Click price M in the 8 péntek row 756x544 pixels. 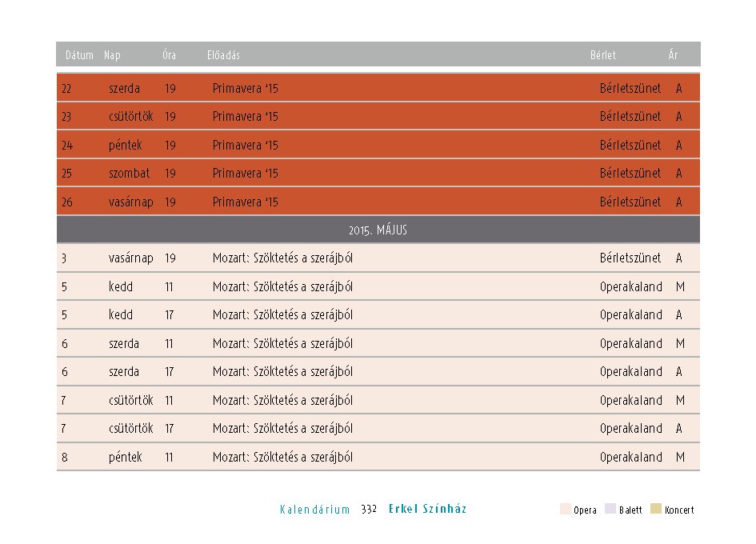(x=680, y=457)
